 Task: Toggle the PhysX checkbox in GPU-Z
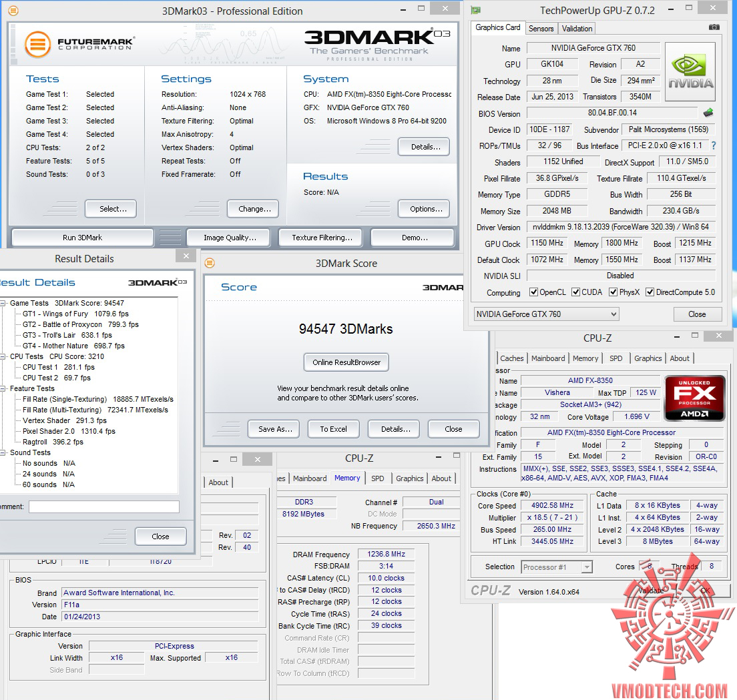(x=613, y=292)
